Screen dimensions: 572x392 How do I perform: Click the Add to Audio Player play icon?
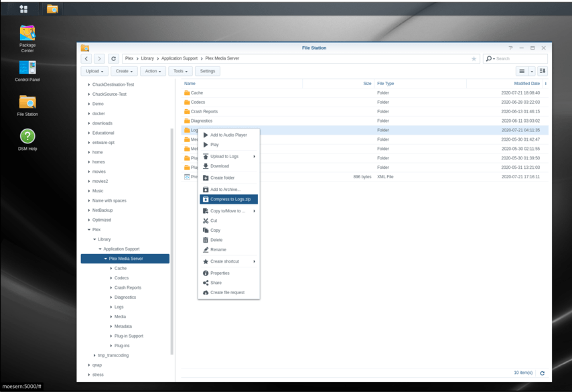pyautogui.click(x=206, y=135)
